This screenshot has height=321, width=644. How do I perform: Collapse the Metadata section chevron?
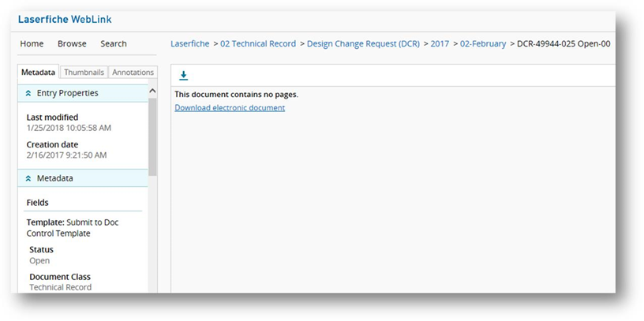point(28,178)
